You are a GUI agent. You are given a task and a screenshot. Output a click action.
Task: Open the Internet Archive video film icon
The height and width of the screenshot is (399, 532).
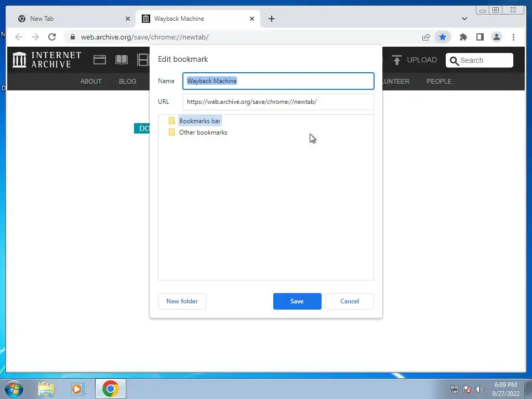click(143, 60)
